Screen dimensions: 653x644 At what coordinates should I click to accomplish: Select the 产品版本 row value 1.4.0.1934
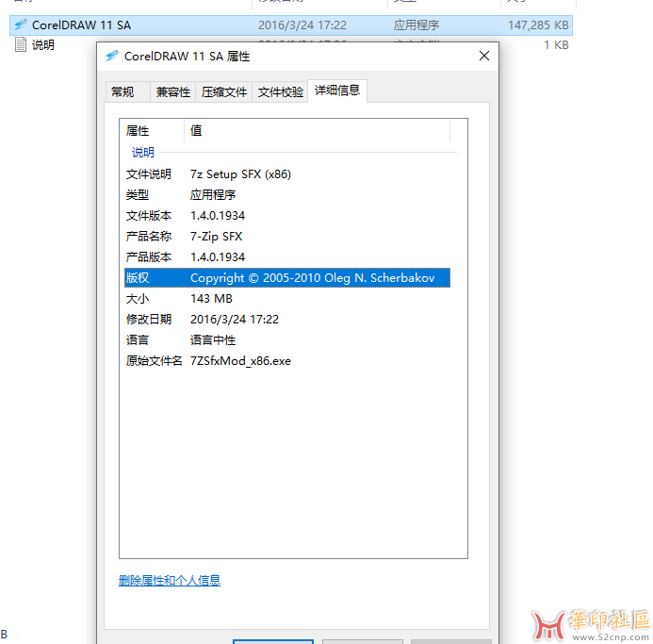(218, 257)
